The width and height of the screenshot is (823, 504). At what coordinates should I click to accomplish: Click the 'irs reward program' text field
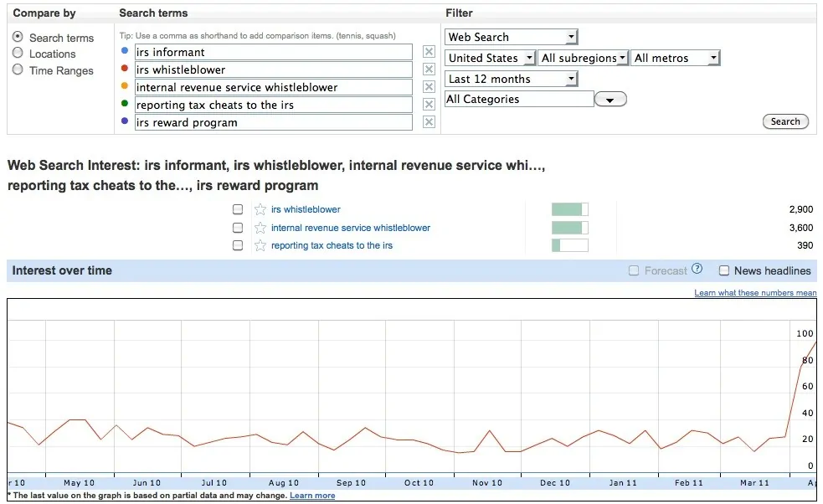[274, 122]
